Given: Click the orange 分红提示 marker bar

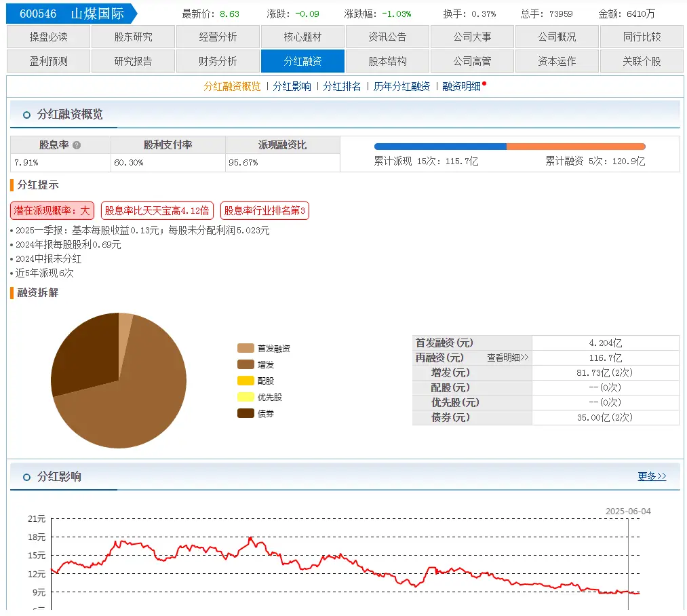Looking at the screenshot, I should 11,185.
